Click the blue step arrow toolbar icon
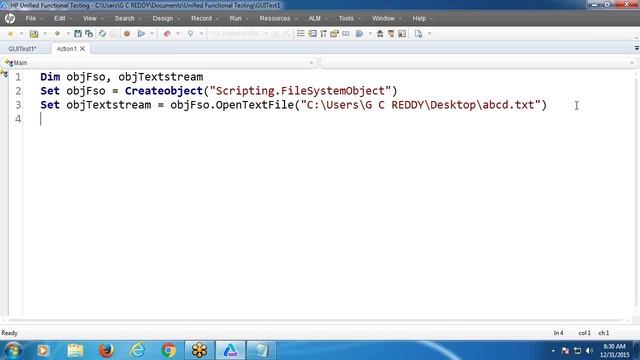 pos(359,34)
